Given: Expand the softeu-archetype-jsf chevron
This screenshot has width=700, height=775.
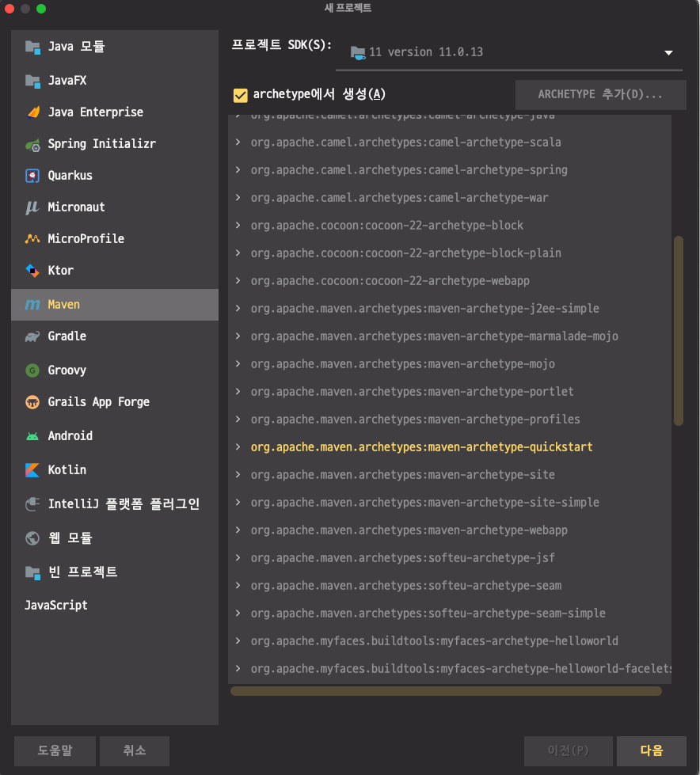Looking at the screenshot, I should (x=238, y=557).
